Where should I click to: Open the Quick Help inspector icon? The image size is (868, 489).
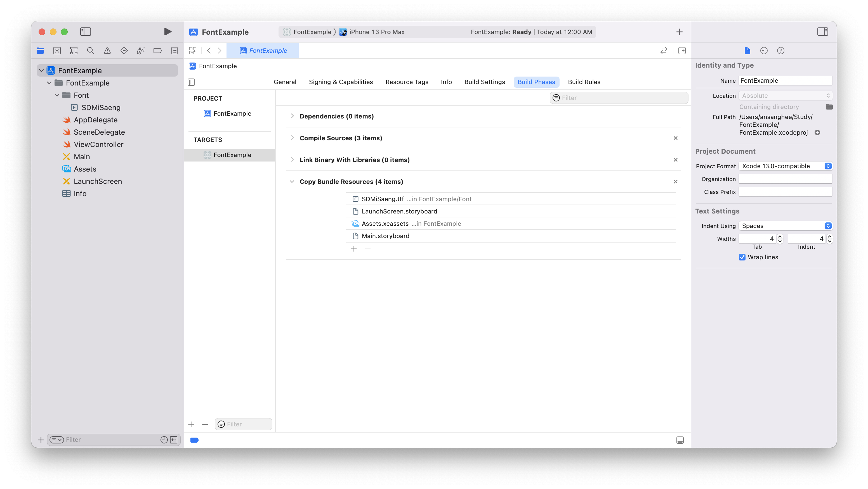780,51
